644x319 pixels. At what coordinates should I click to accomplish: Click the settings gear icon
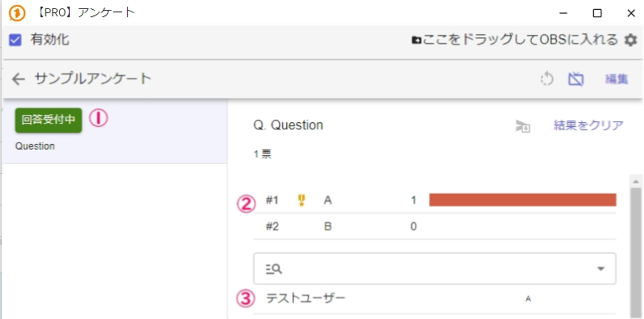click(631, 40)
